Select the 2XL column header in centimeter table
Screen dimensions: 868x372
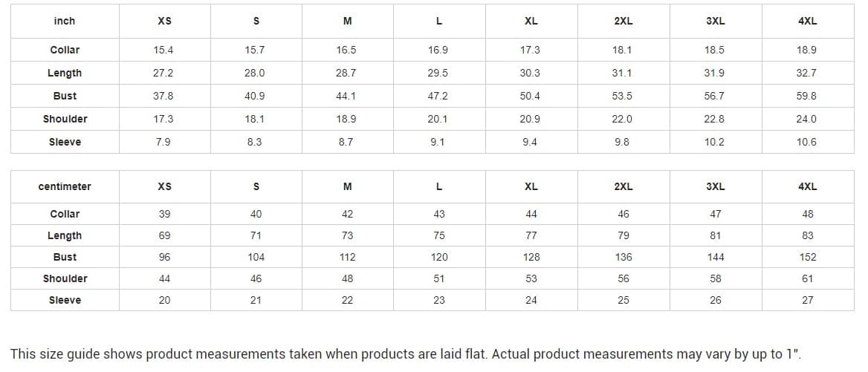[x=624, y=186]
